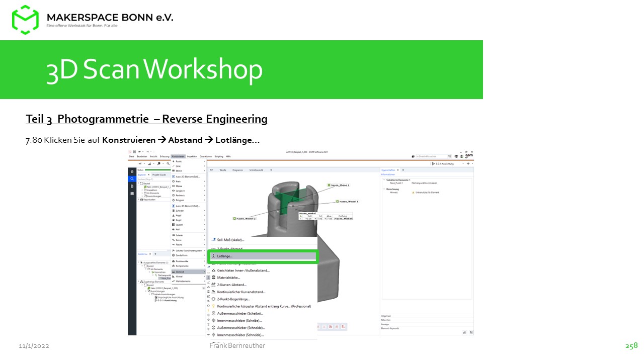The height and width of the screenshot is (362, 644).
Task: Expand the Allgemein section in properties
Action: [427, 316]
